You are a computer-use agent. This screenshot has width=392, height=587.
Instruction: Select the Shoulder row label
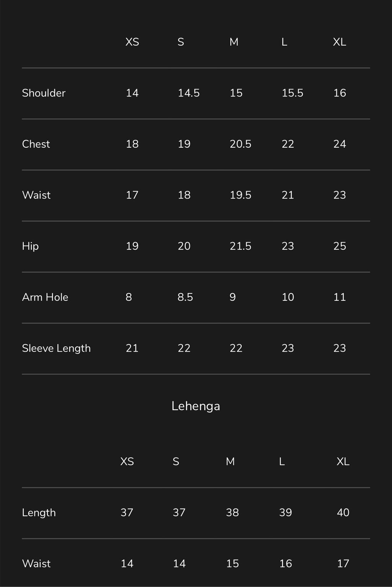(44, 93)
